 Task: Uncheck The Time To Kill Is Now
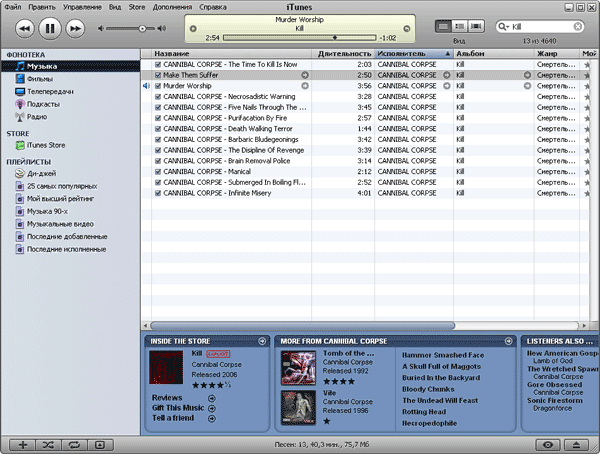point(158,64)
